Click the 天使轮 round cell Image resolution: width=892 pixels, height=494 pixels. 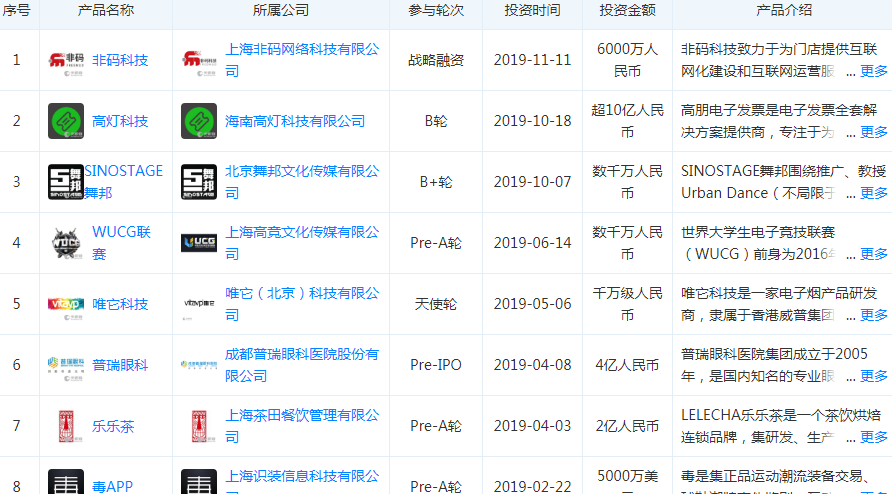point(436,304)
